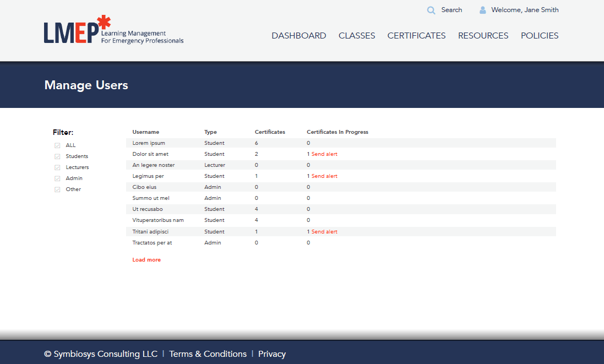This screenshot has height=364, width=604.
Task: Toggle the Lecturers filter checkbox
Action: pyautogui.click(x=57, y=167)
